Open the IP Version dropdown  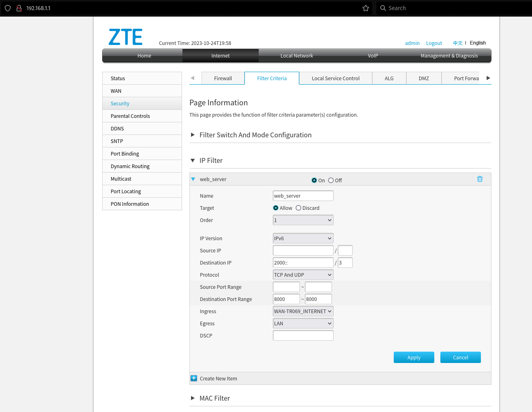(303, 238)
